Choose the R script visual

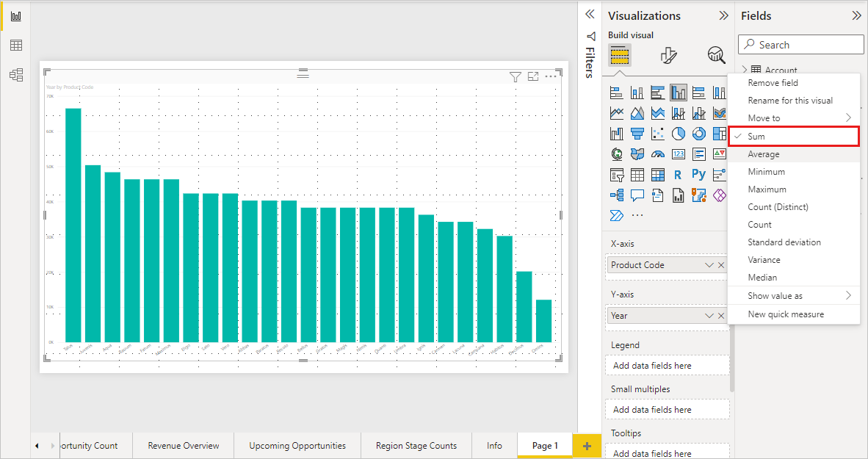tap(678, 175)
